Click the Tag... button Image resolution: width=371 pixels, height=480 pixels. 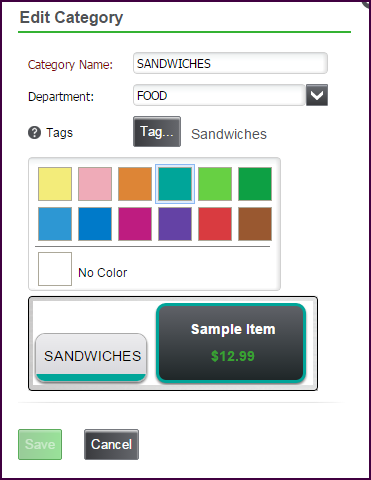pyautogui.click(x=157, y=131)
